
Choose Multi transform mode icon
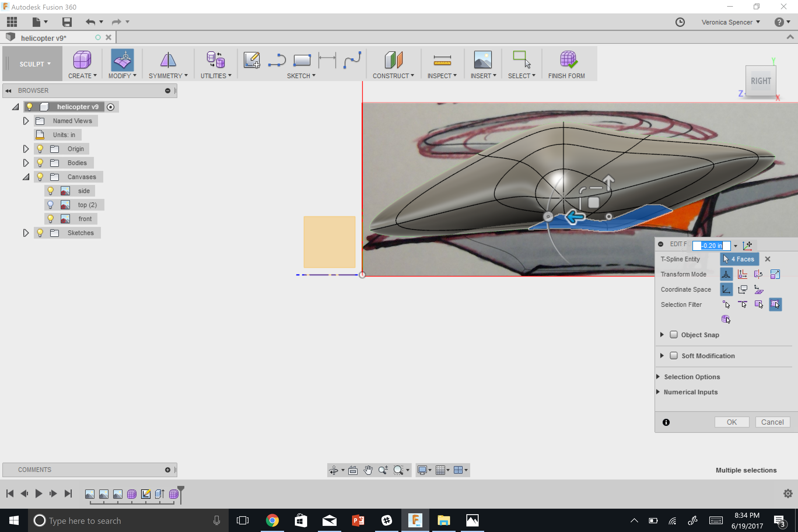(x=726, y=274)
